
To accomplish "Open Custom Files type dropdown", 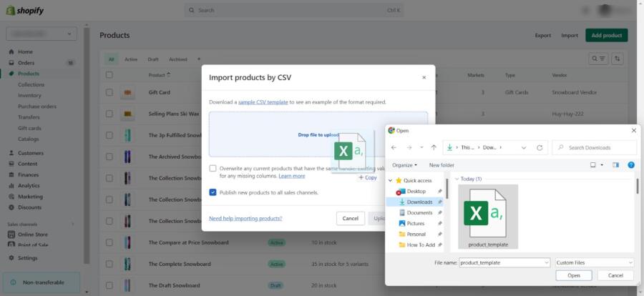I will [595, 262].
